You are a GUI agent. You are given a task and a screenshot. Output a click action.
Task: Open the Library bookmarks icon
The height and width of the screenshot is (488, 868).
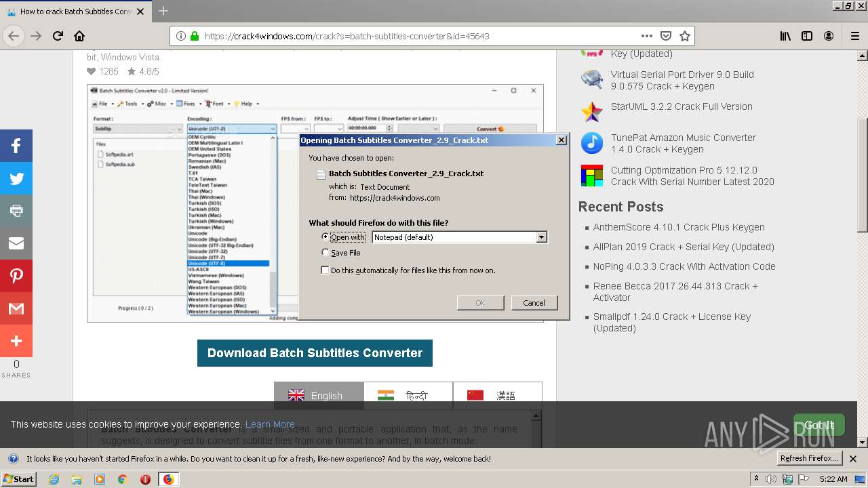pyautogui.click(x=785, y=36)
